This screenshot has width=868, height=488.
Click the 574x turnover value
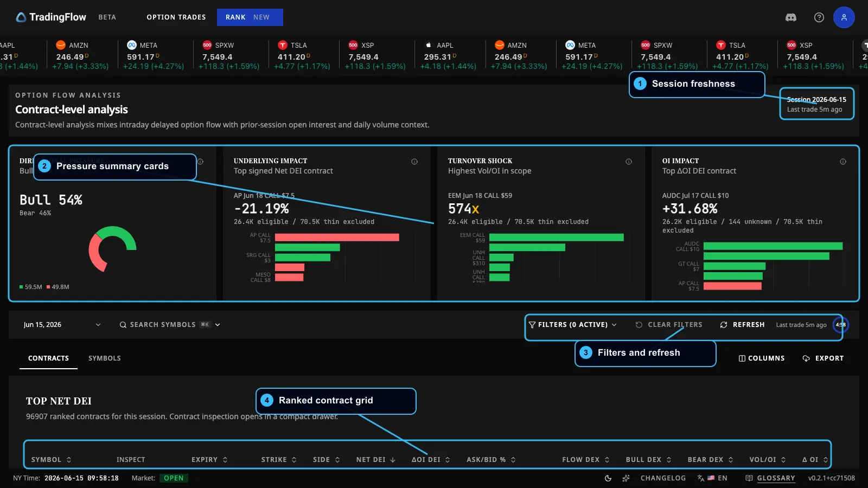point(464,209)
